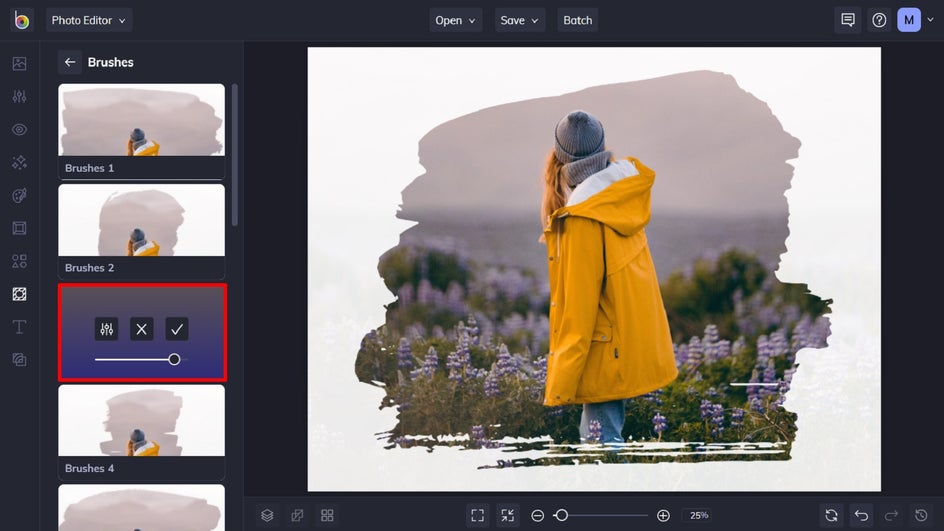This screenshot has width=944, height=531.
Task: Open the Touch Up eye sidebar tool
Action: (x=19, y=129)
